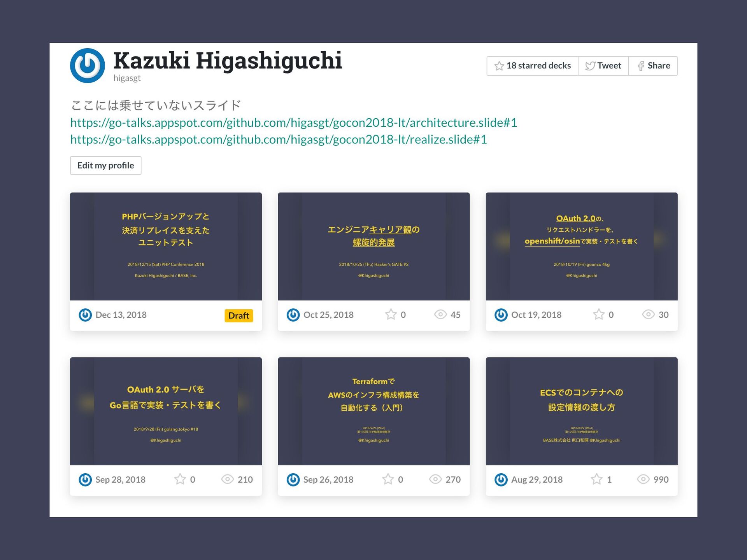Click the views eye icon showing 210
The image size is (747, 560).
click(x=227, y=479)
